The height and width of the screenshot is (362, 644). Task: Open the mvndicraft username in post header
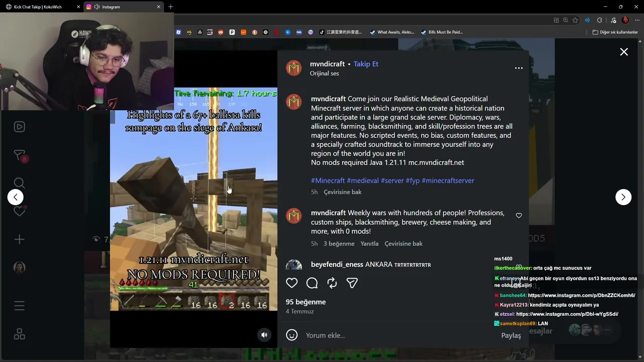328,64
